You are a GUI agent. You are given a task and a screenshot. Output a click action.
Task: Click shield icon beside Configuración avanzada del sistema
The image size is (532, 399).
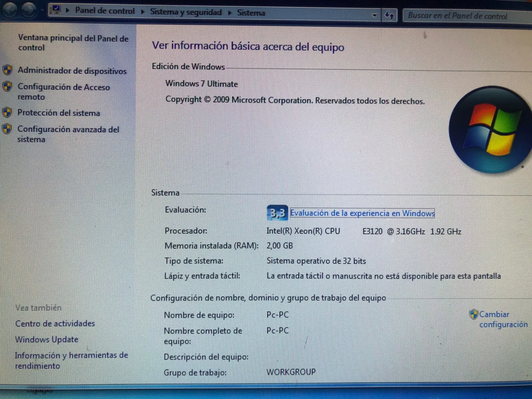7,129
